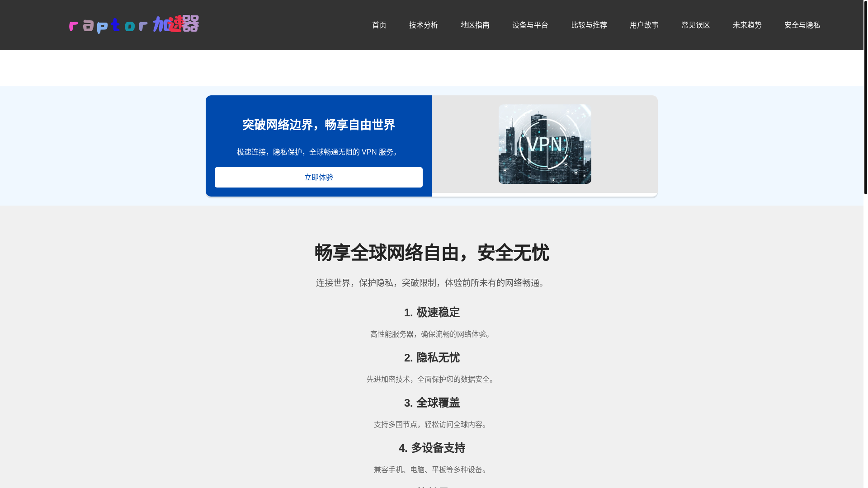Viewport: 868px width, 488px height.
Task: Click the heading 1. 极速稳定
Action: click(x=432, y=312)
